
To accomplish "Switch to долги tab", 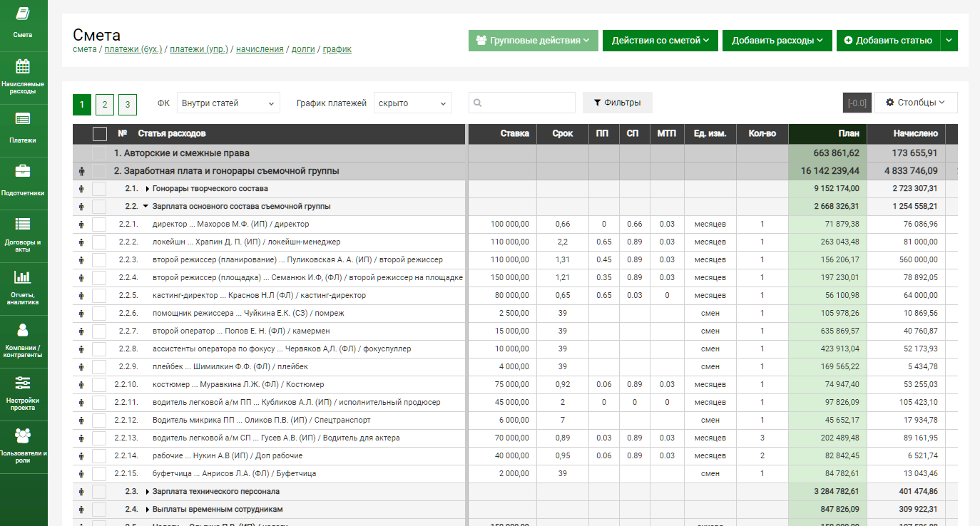I will [x=303, y=49].
